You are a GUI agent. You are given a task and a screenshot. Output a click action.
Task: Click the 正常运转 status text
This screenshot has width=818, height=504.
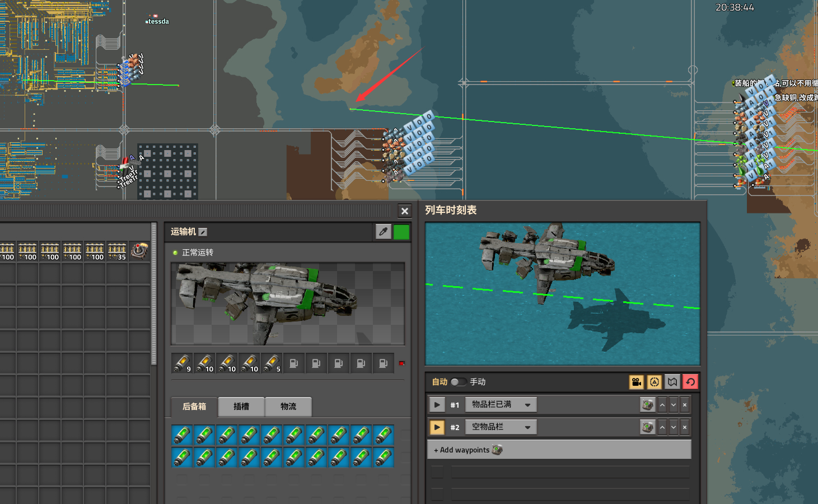[198, 253]
